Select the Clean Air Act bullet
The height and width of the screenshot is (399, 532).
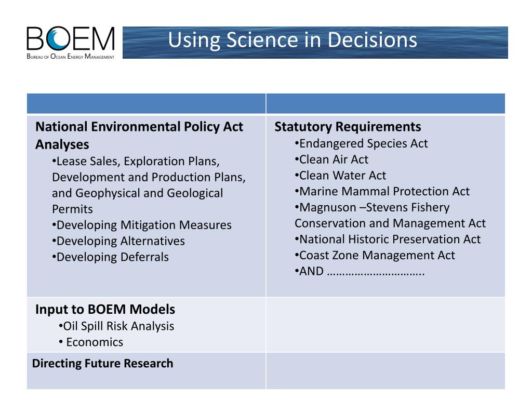pyautogui.click(x=331, y=159)
